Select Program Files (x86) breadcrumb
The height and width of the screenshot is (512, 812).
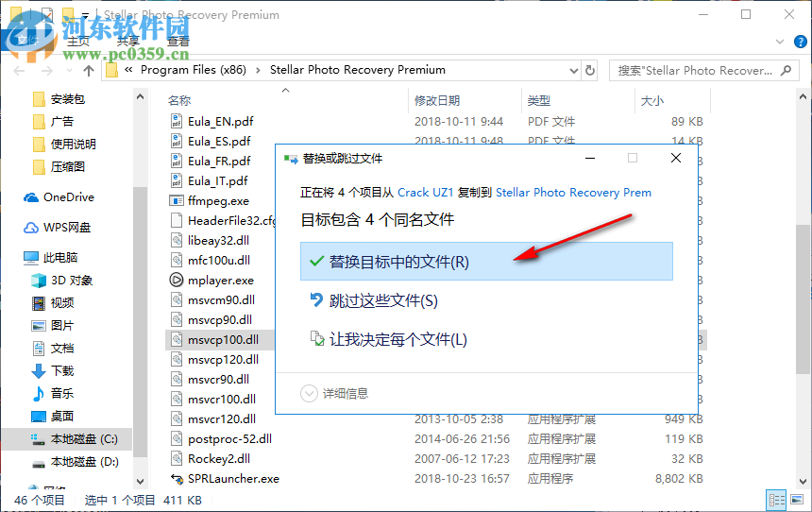[x=194, y=70]
